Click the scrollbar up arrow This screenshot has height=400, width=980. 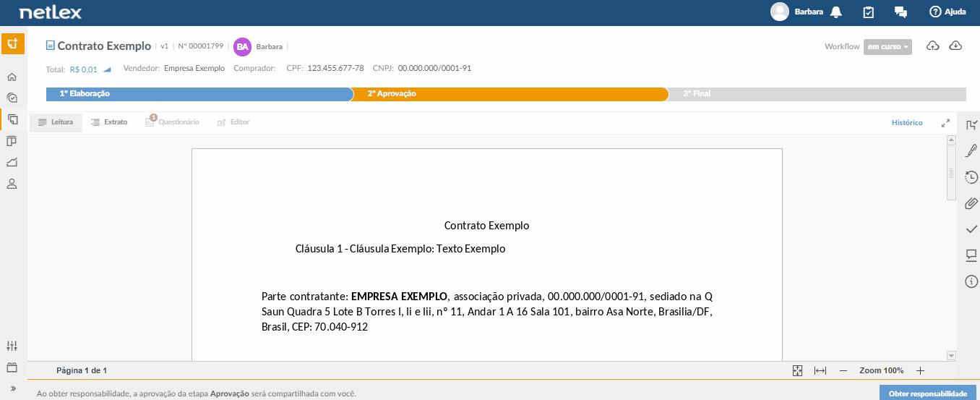[x=951, y=140]
